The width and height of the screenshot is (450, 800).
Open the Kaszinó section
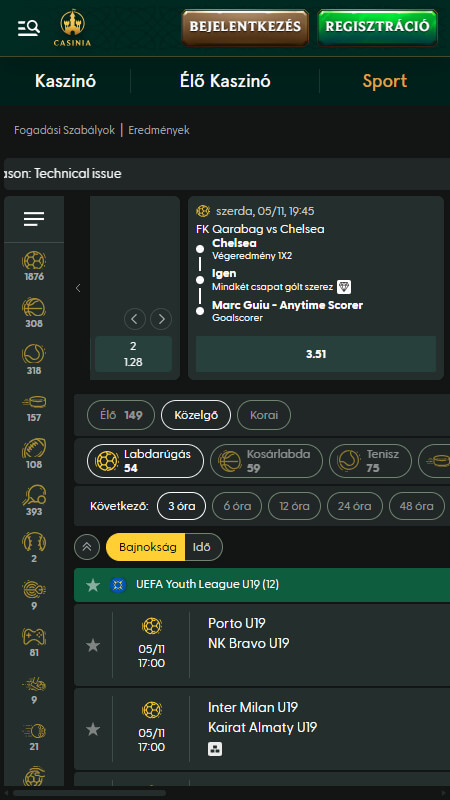(65, 81)
